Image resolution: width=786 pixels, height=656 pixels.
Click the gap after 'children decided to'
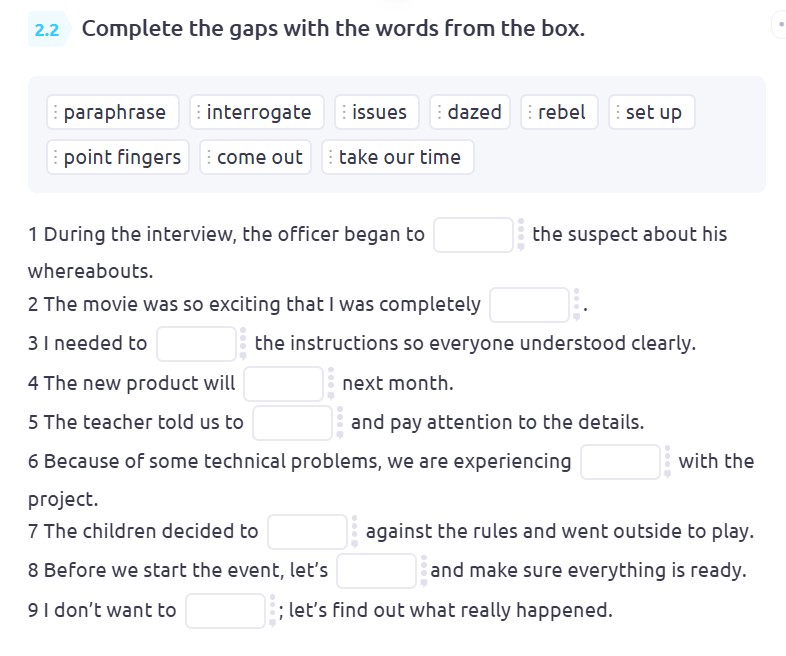(307, 532)
